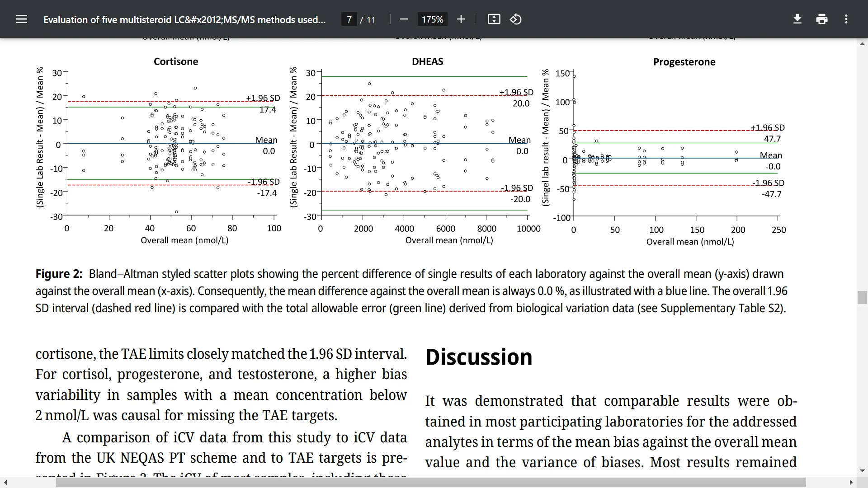The width and height of the screenshot is (868, 488).
Task: Download the PDF file
Action: (x=797, y=19)
